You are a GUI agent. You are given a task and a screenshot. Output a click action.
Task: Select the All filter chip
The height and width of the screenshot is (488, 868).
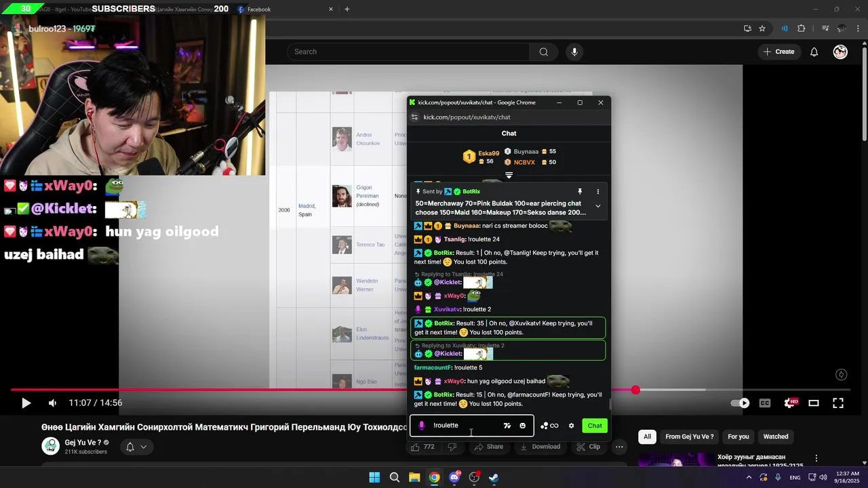(648, 436)
